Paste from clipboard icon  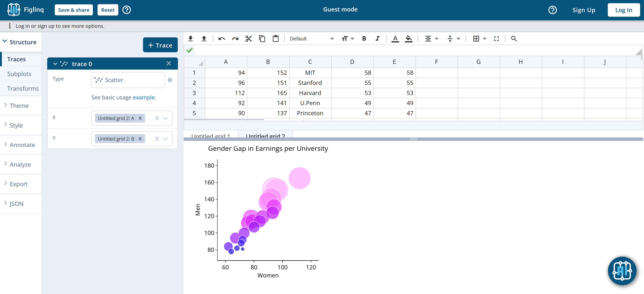coord(275,39)
